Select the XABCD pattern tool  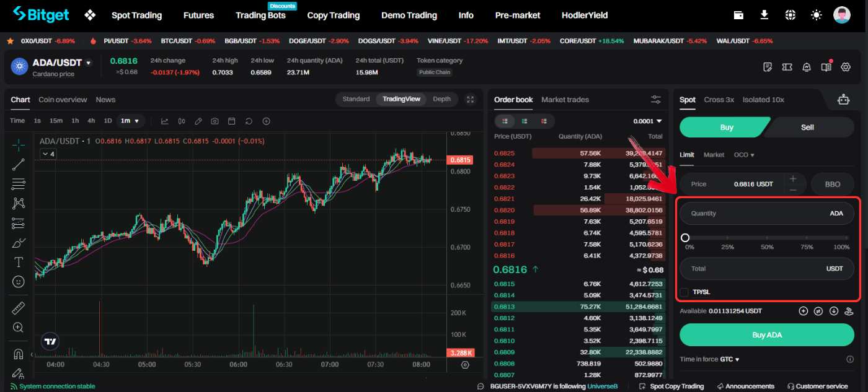(x=19, y=203)
